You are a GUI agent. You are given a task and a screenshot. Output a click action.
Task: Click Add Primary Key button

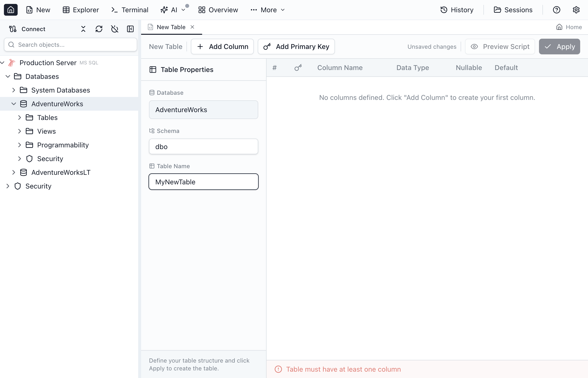pyautogui.click(x=296, y=46)
